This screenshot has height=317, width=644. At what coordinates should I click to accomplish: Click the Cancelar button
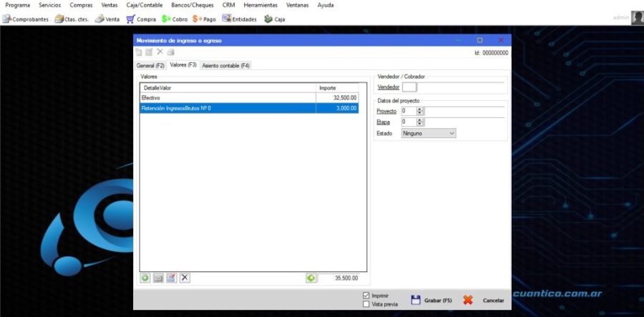tap(484, 300)
